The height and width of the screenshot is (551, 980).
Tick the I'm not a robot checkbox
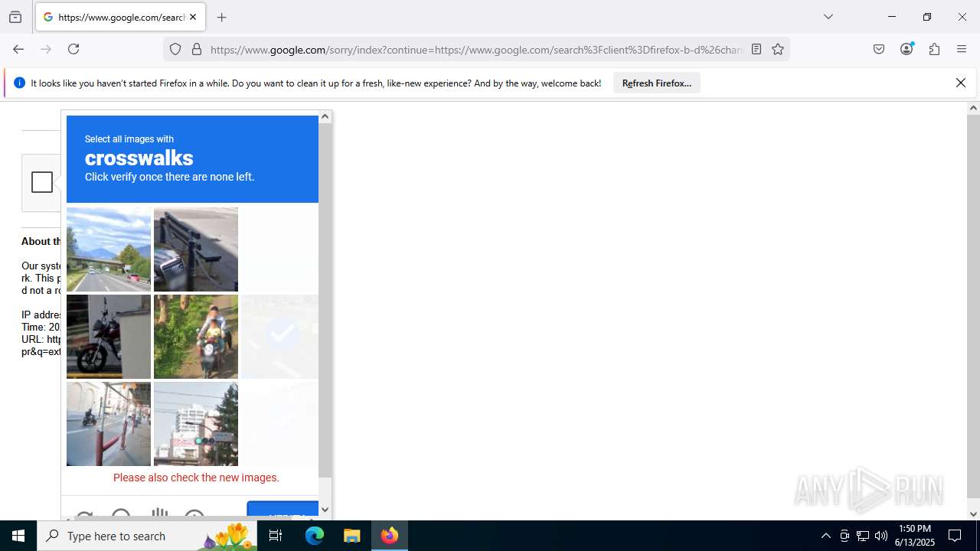(42, 182)
